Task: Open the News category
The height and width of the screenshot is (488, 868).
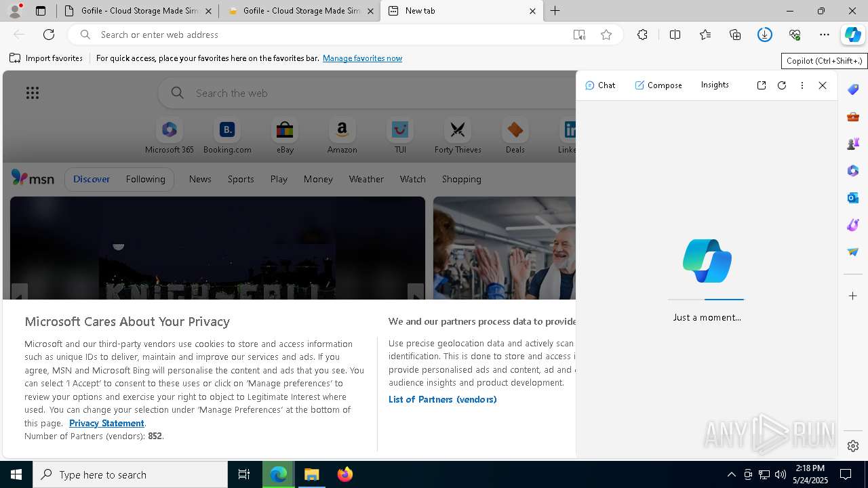Action: [x=200, y=179]
